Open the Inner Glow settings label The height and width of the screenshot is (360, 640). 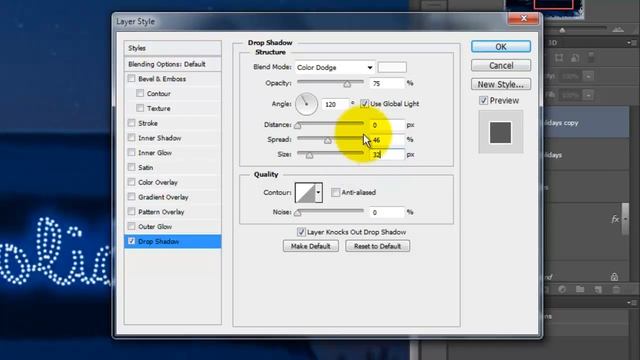point(155,153)
